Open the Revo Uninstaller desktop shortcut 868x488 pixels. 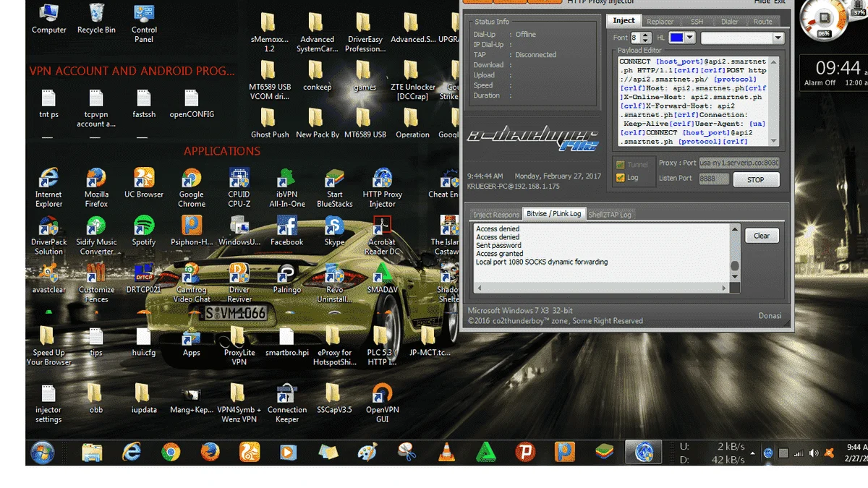tap(334, 283)
